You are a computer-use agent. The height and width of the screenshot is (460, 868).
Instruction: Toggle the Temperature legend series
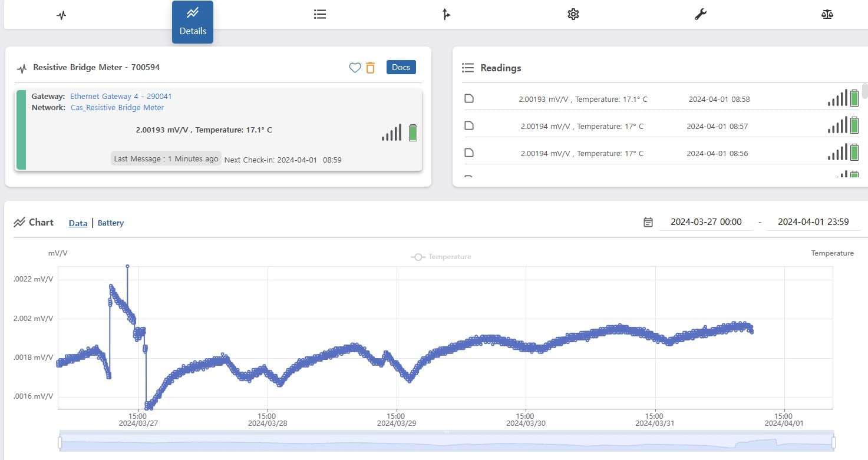pos(441,257)
